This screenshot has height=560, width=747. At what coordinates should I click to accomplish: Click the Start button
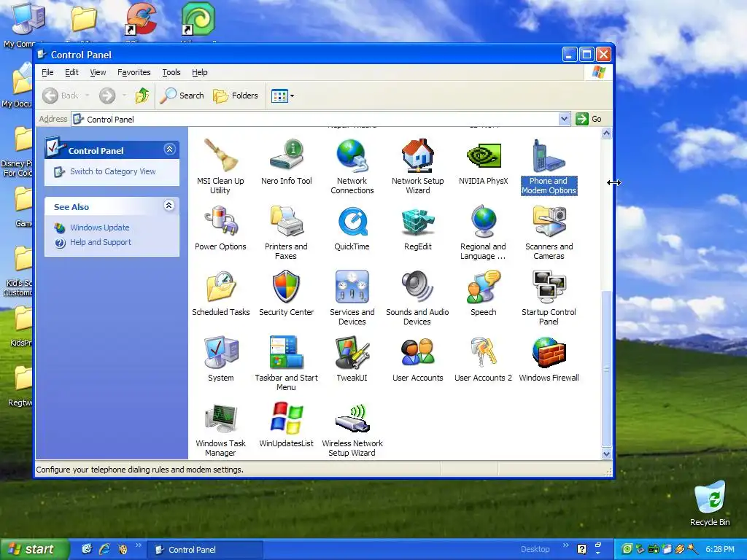point(34,550)
